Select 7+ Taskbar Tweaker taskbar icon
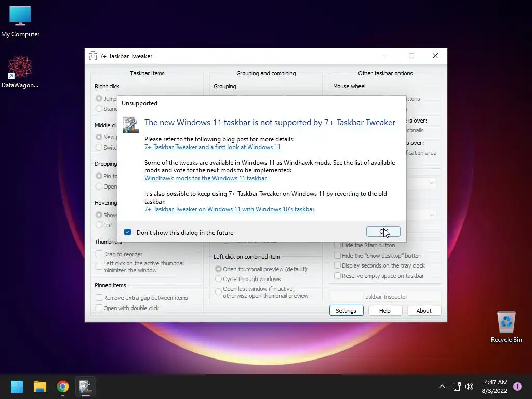The width and height of the screenshot is (532, 399). click(86, 387)
